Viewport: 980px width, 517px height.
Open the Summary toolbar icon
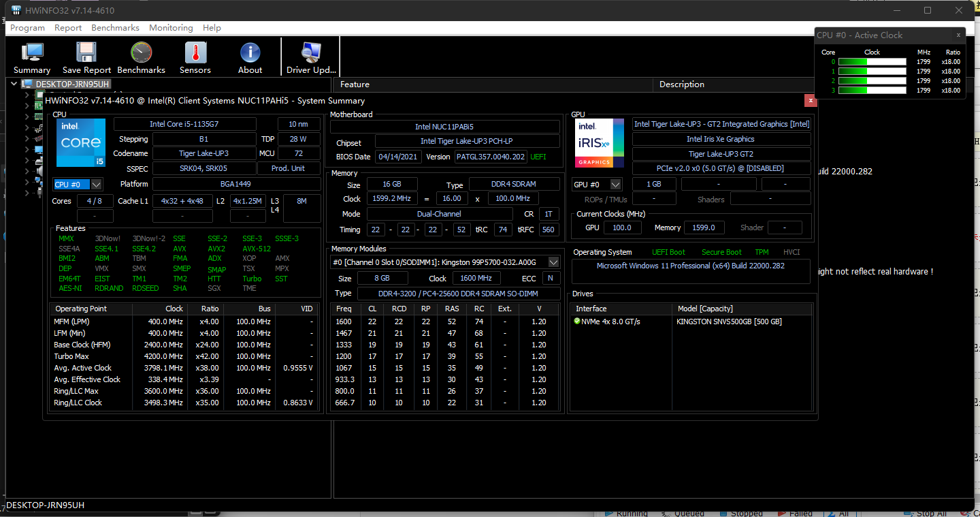click(32, 54)
